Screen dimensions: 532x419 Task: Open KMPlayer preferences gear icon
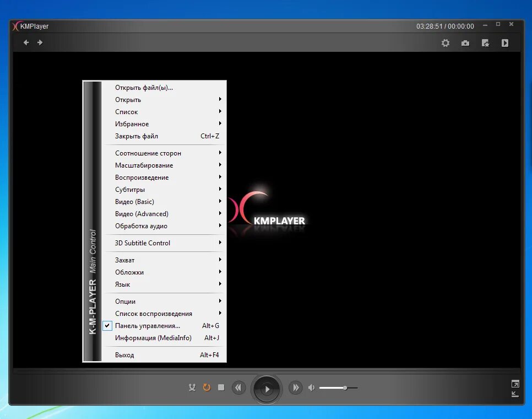[x=446, y=42]
